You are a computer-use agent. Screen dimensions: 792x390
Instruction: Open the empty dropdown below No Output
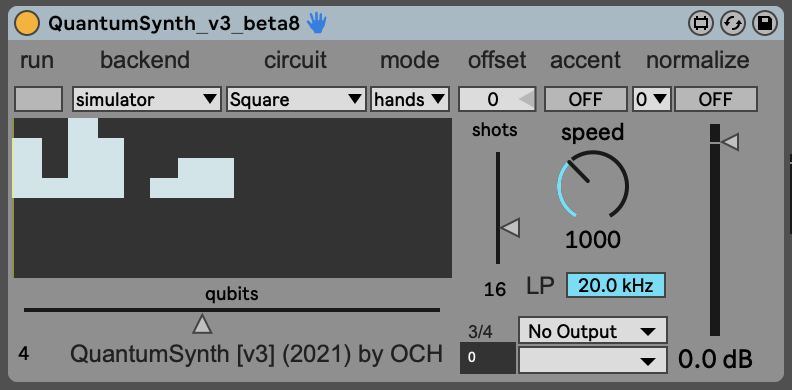[592, 360]
